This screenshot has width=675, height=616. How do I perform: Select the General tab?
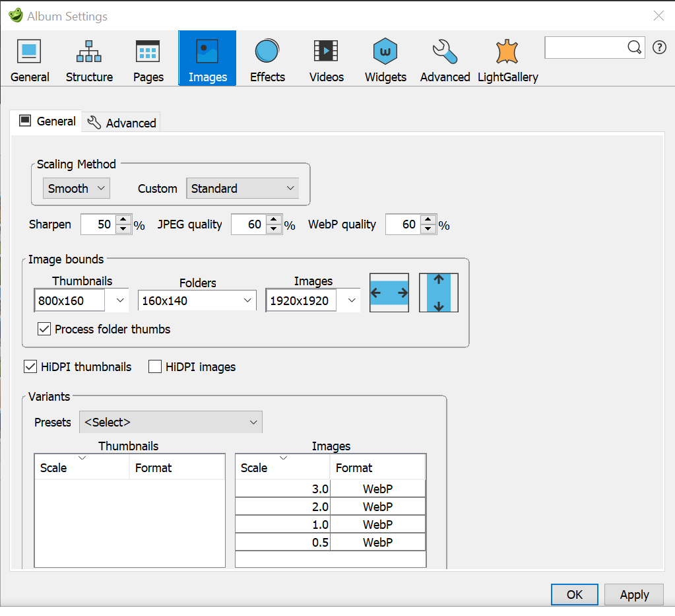pyautogui.click(x=46, y=121)
